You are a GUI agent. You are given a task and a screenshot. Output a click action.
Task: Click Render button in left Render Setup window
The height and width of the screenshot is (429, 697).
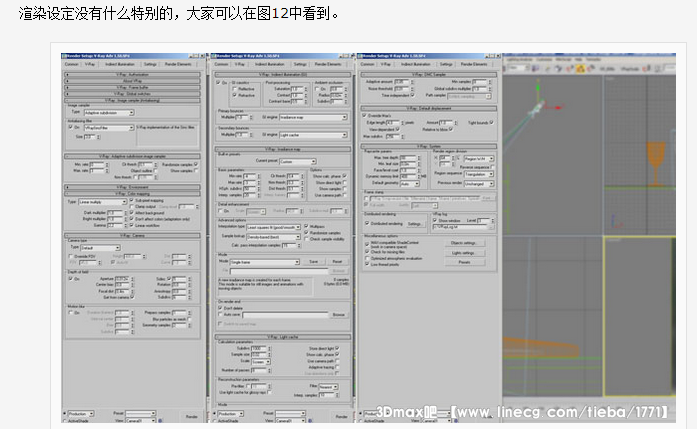click(x=191, y=417)
